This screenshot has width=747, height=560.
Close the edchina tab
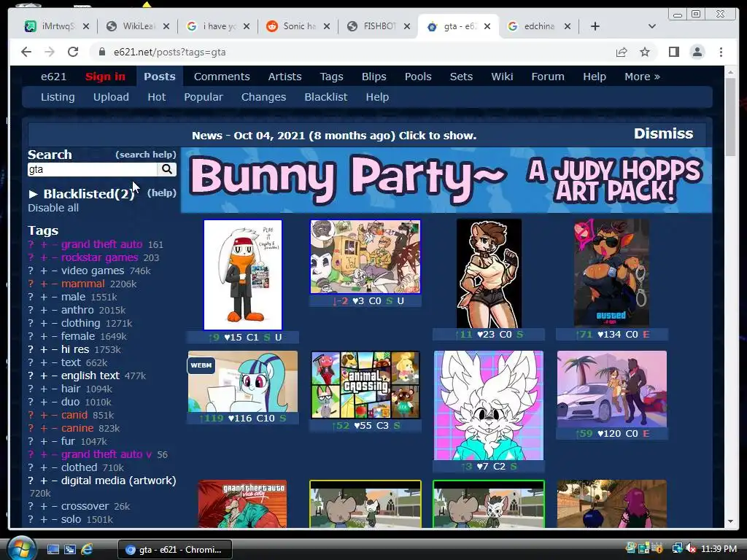click(x=568, y=27)
